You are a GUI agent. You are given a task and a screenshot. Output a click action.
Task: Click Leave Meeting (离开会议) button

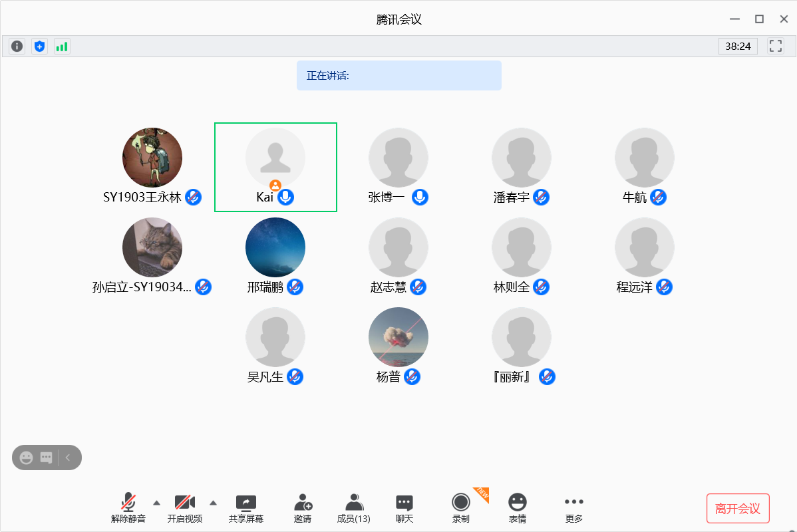737,509
